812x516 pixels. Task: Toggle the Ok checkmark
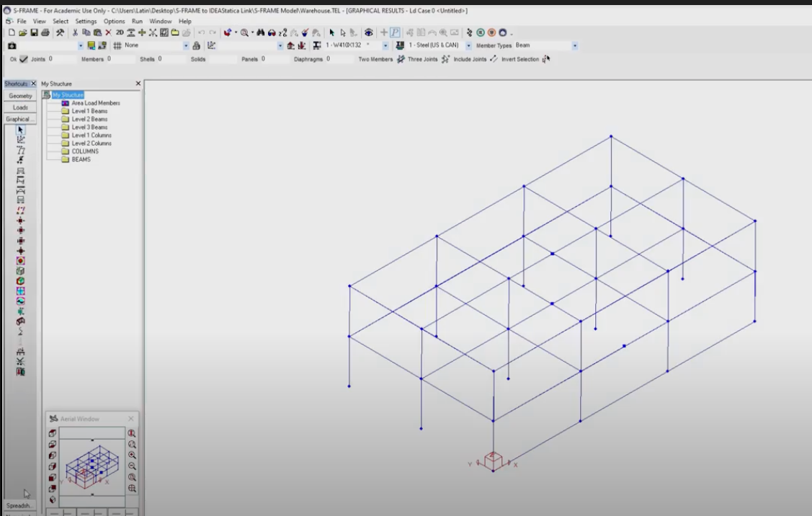pyautogui.click(x=24, y=59)
